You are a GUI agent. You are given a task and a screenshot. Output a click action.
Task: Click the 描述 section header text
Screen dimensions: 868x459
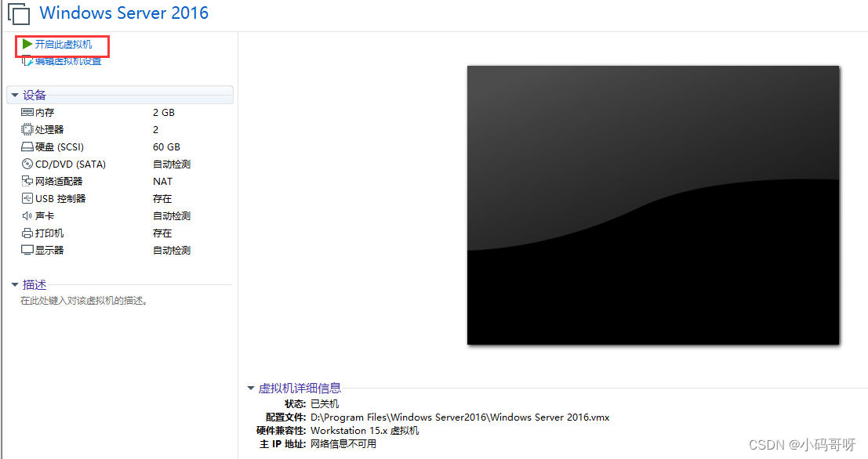click(x=35, y=285)
